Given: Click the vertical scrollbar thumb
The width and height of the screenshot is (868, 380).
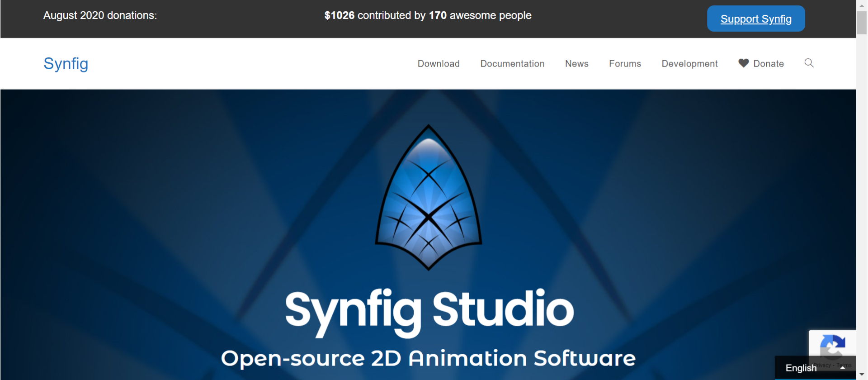Looking at the screenshot, I should (862, 23).
